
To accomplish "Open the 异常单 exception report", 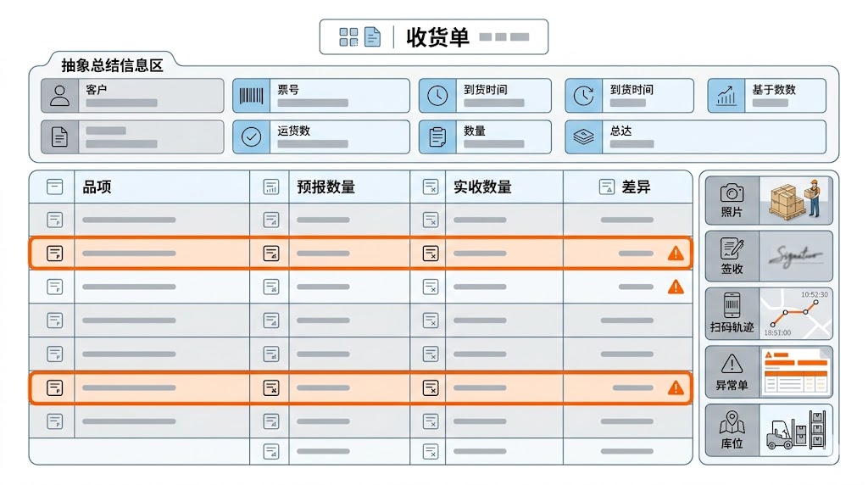I will point(732,371).
